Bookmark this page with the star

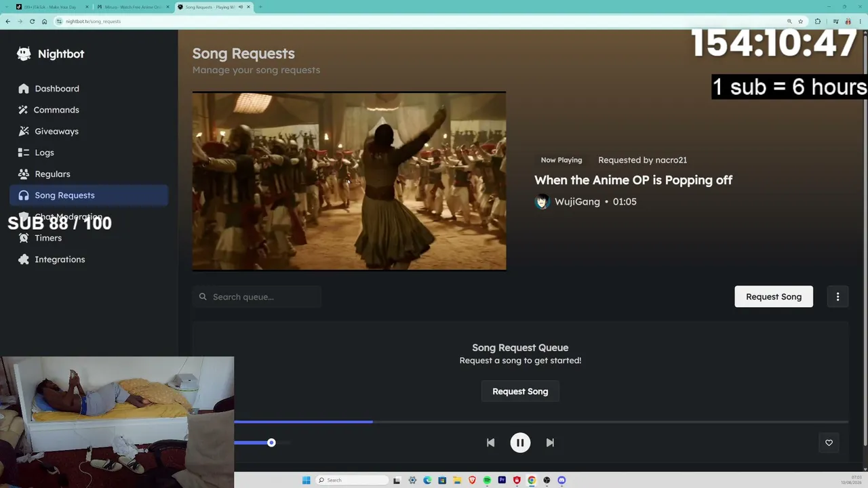point(800,21)
